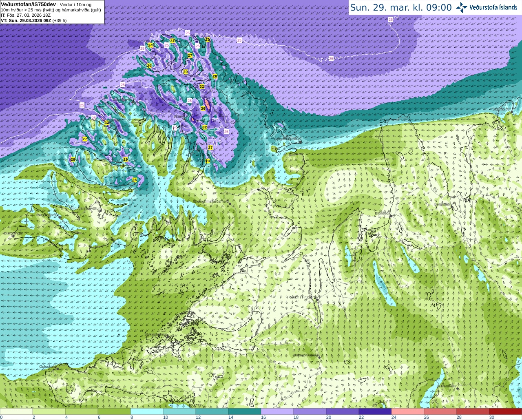Click the Stykkishólmur station label
522x420 pixels.
point(156,334)
